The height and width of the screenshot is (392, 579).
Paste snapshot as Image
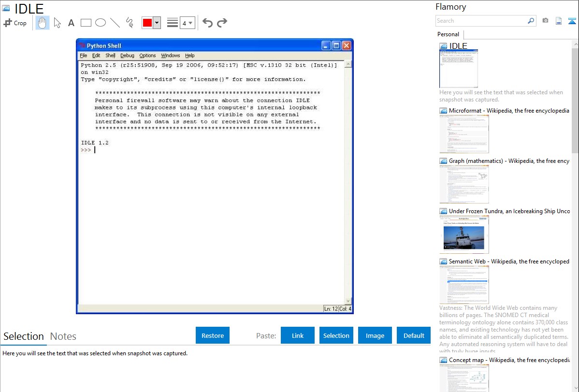(x=375, y=335)
